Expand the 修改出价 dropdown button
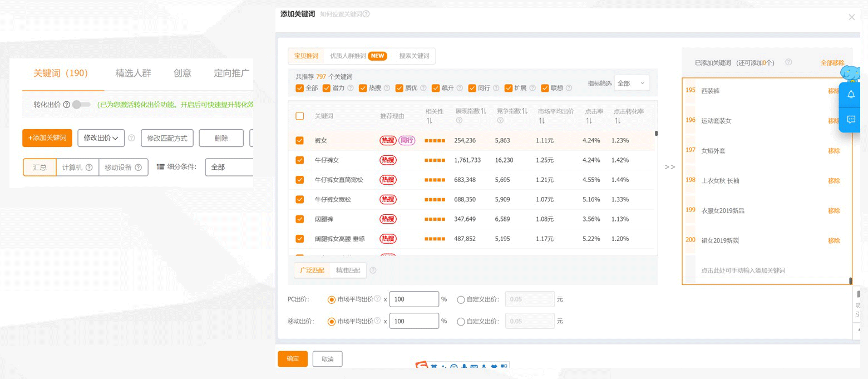868x379 pixels. [101, 138]
